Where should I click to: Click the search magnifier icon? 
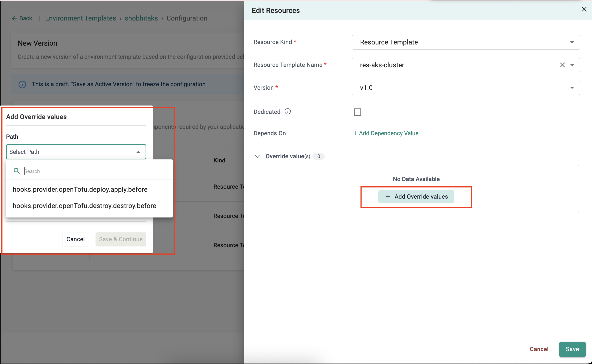16,171
